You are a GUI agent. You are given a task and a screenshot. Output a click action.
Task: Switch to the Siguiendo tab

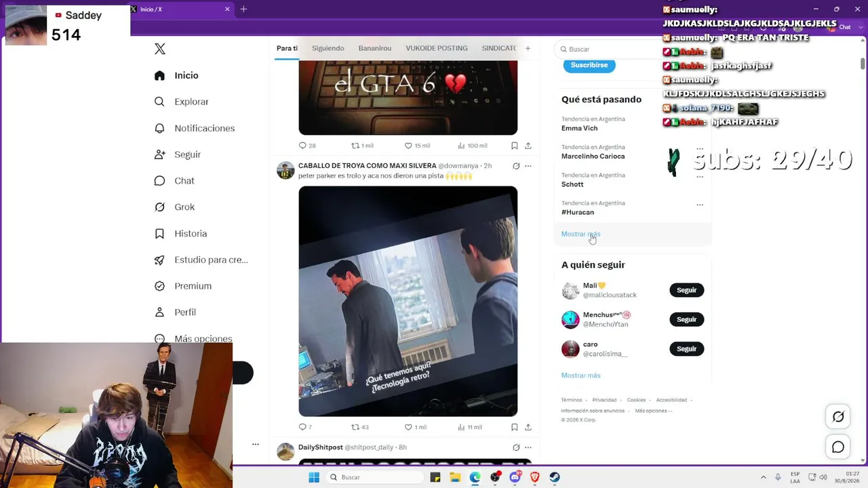coord(328,48)
